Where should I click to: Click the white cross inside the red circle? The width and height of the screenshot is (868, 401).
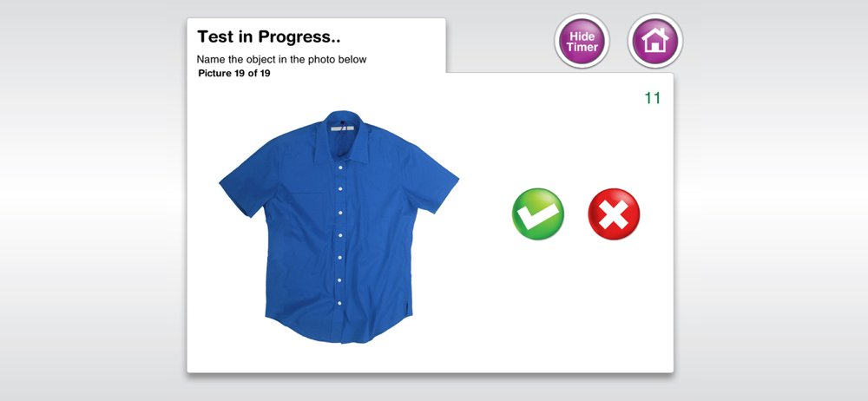pos(614,214)
